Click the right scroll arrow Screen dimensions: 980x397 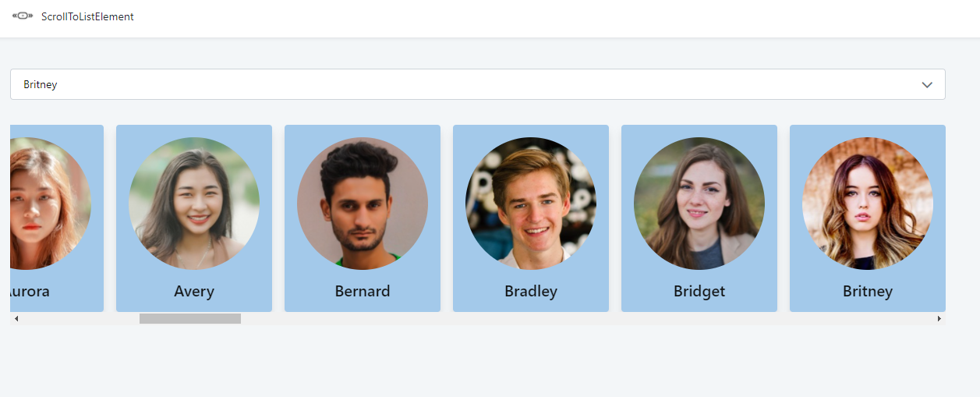coord(939,318)
